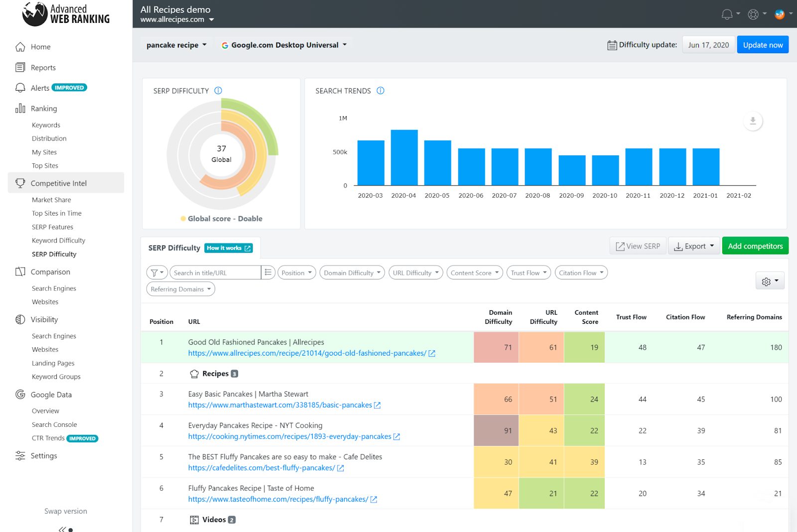Click the Competitive Intel trophy icon
The height and width of the screenshot is (532, 797).
pyautogui.click(x=20, y=183)
